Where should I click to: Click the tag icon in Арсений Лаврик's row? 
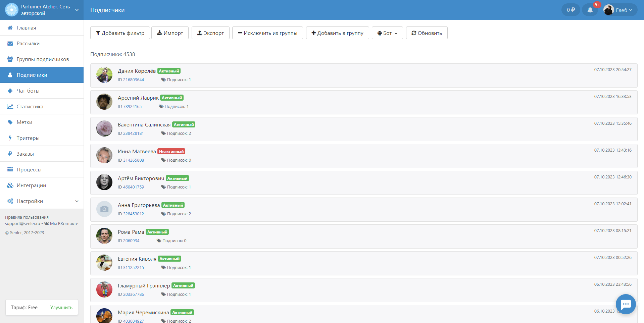pyautogui.click(x=161, y=106)
